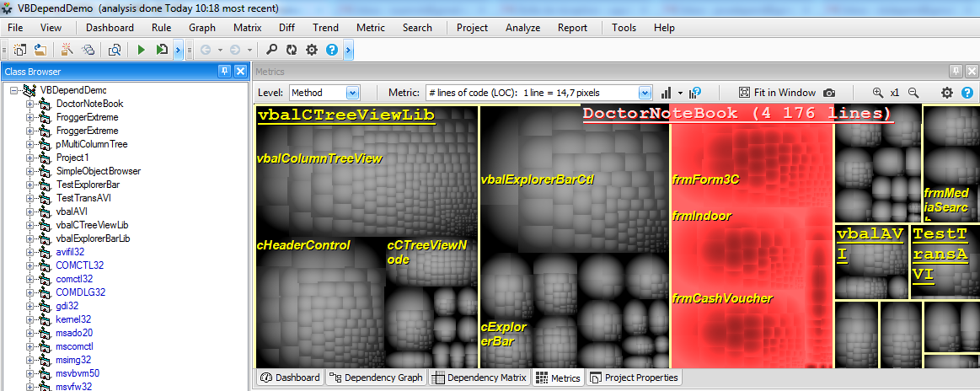
Task: Reset zoom with the x1 button
Action: 895,93
